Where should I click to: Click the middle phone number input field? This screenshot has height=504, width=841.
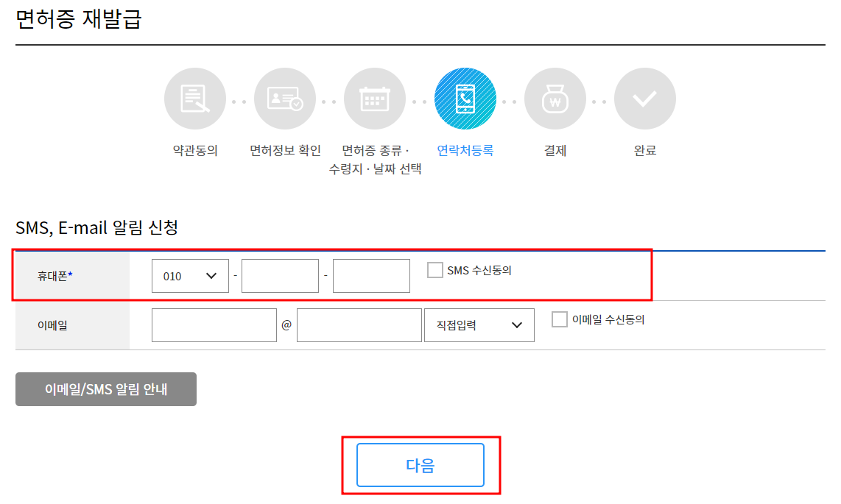tap(280, 275)
